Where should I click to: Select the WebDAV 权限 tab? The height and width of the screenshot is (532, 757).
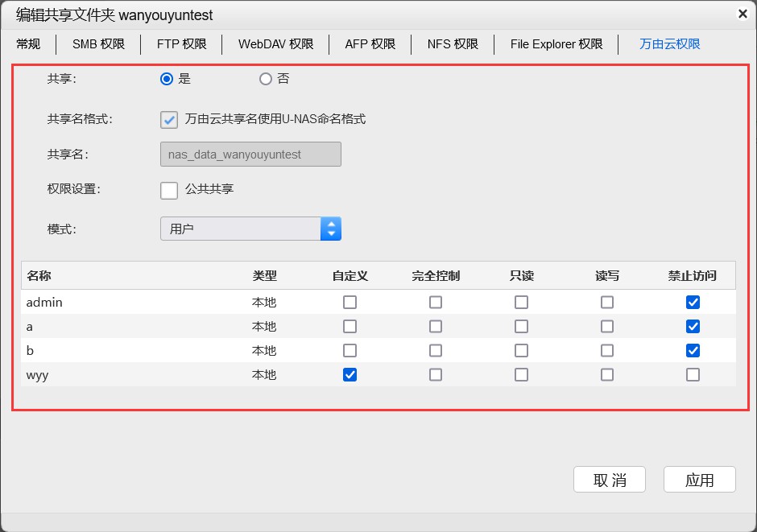coord(275,44)
